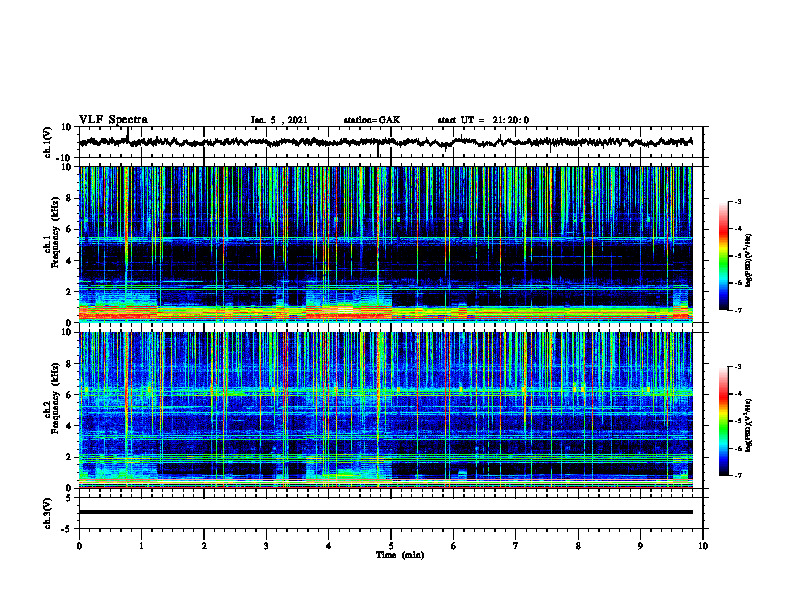This screenshot has height=612, width=792.
Task: Click the "4" kHz tick on ch.1 frequency axis
Action: pyautogui.click(x=69, y=261)
